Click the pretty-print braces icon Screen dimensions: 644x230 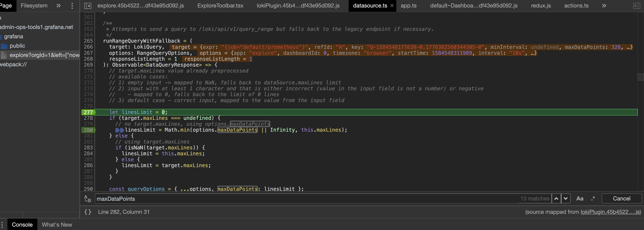88,212
